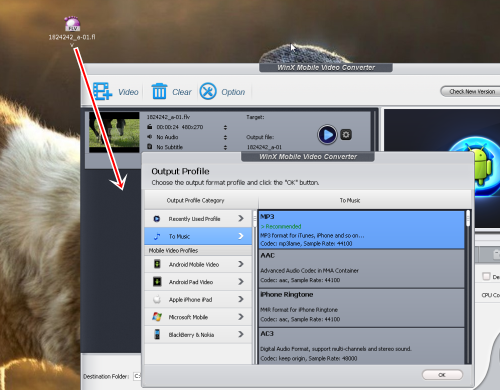
Task: Click Android Mobile Video phone icon
Action: coord(157,264)
